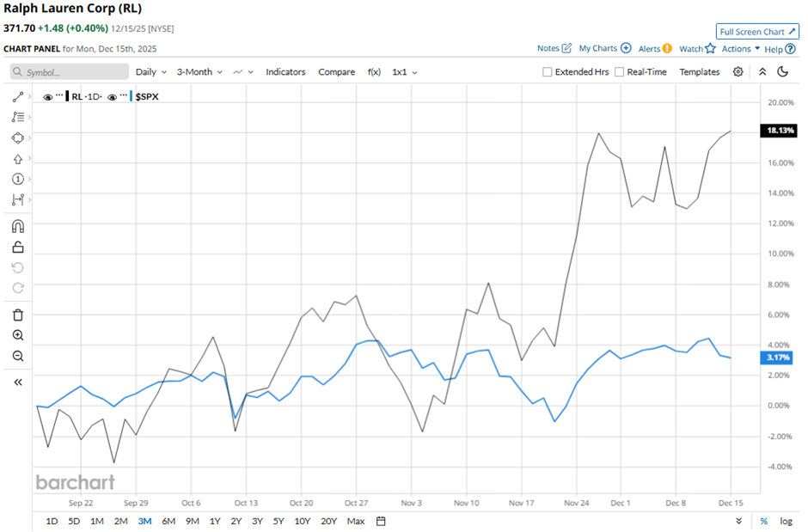Viewport: 808px width, 532px height.
Task: Expand the bottom panel double chevron
Action: click(x=739, y=521)
